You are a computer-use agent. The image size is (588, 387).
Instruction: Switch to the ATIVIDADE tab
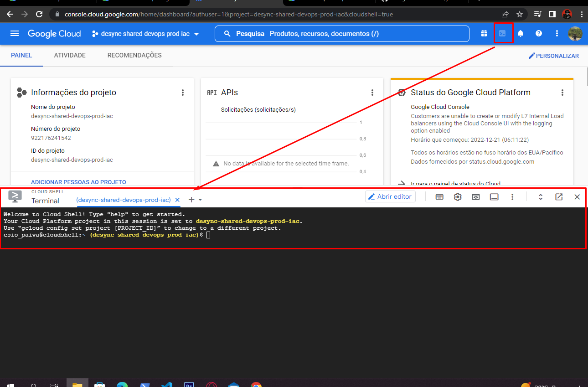[x=70, y=55]
